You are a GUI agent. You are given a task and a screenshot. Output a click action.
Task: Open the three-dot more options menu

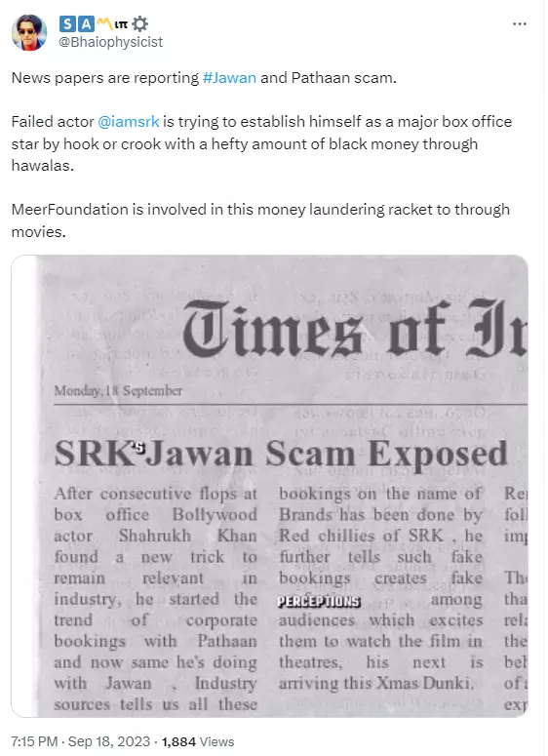point(519,24)
